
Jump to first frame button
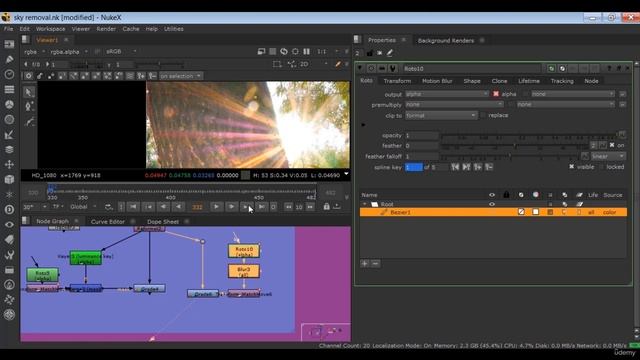click(133, 207)
